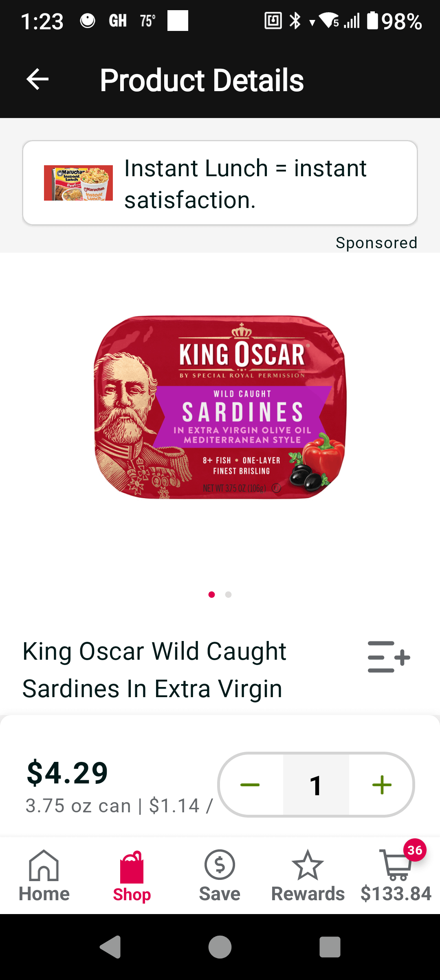The image size is (440, 980).
Task: Open the Home tab
Action: point(44,876)
